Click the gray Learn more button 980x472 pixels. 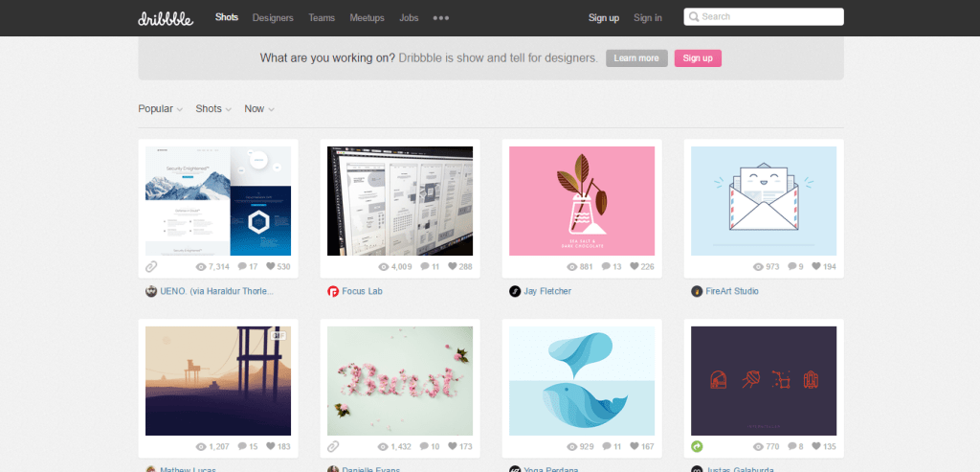click(636, 58)
